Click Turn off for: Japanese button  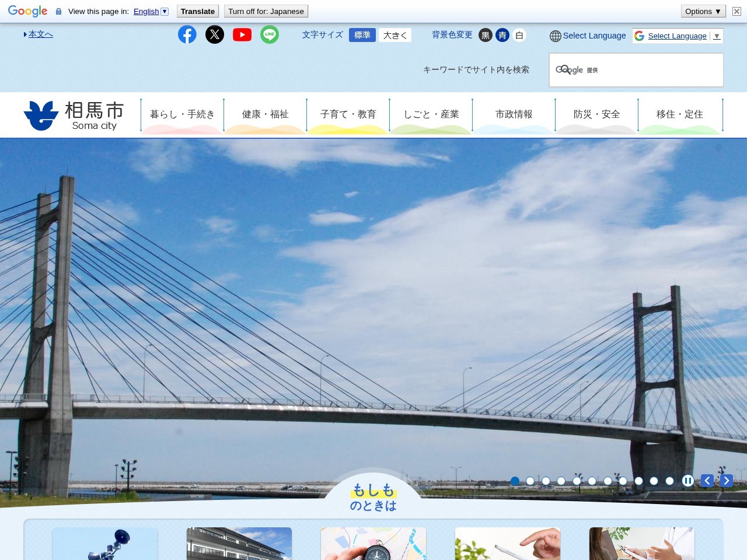(x=266, y=11)
